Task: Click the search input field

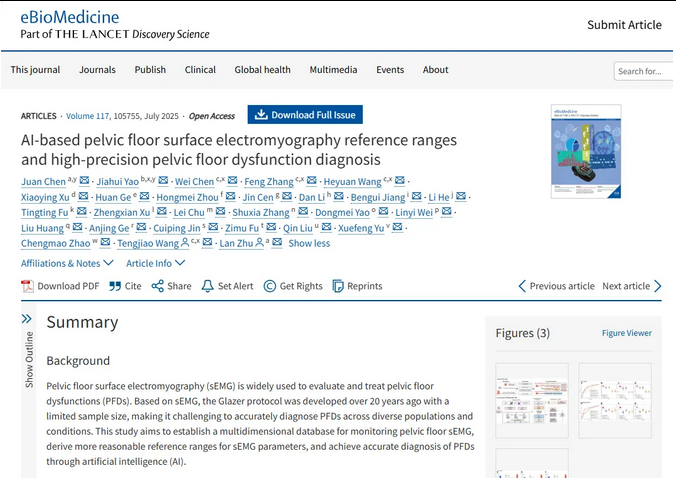Action: pyautogui.click(x=643, y=71)
